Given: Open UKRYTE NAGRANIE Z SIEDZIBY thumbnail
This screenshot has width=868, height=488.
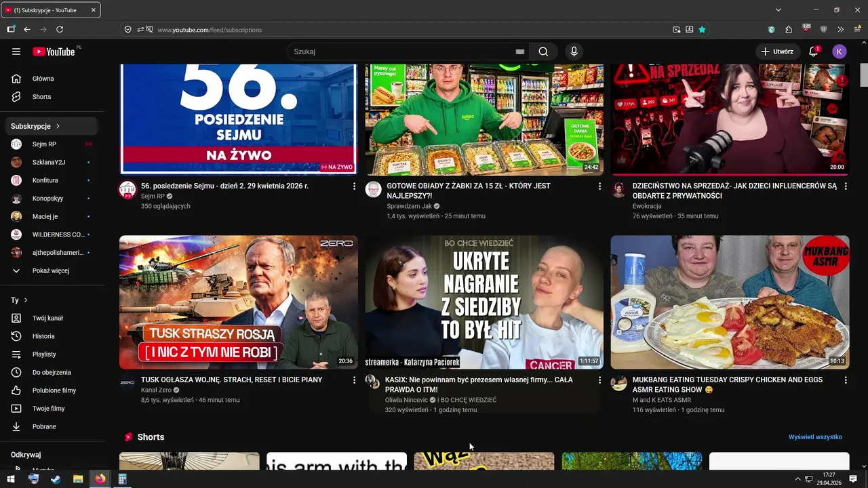Looking at the screenshot, I should click(484, 302).
